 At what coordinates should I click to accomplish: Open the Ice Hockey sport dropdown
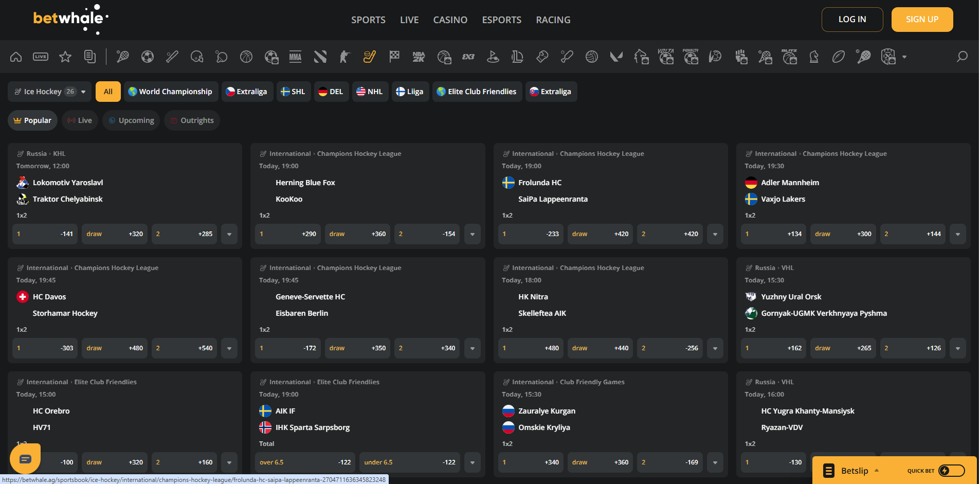[x=50, y=92]
